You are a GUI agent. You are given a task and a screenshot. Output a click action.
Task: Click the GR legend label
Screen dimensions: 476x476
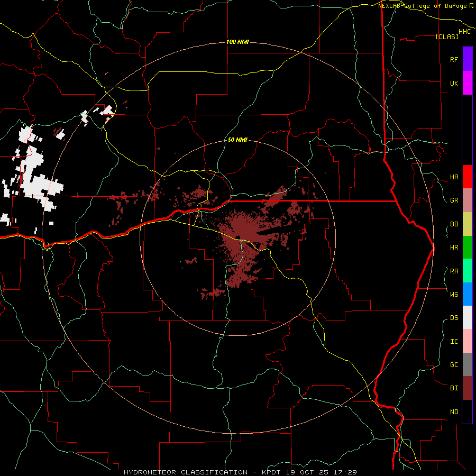454,200
